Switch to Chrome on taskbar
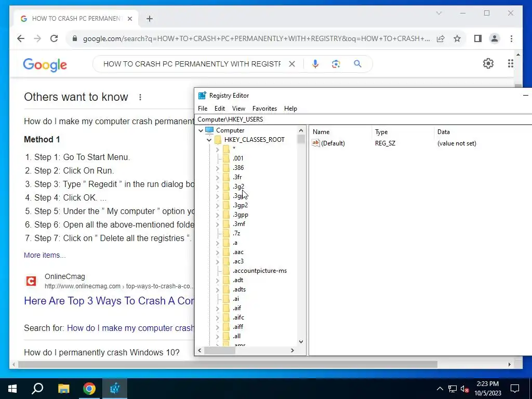 [x=89, y=389]
